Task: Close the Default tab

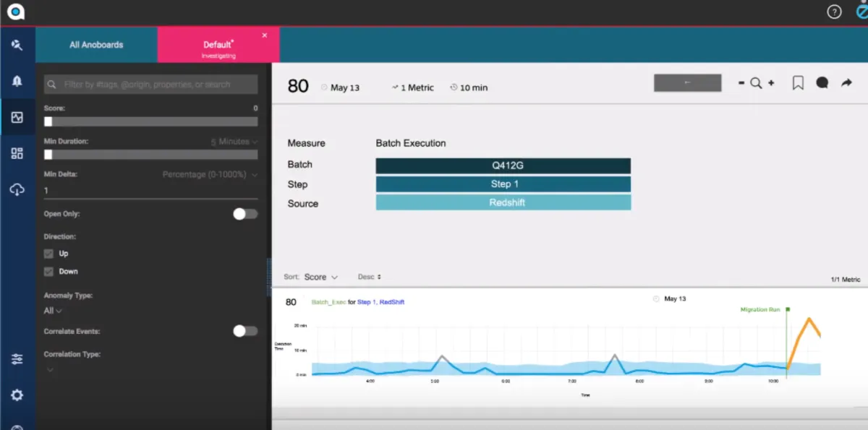Action: pyautogui.click(x=265, y=35)
